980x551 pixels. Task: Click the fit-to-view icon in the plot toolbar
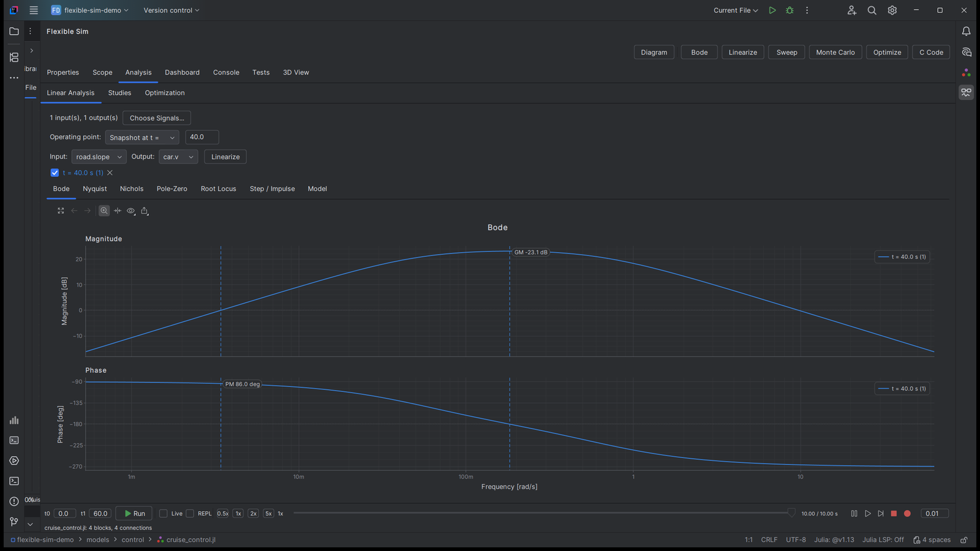(61, 211)
